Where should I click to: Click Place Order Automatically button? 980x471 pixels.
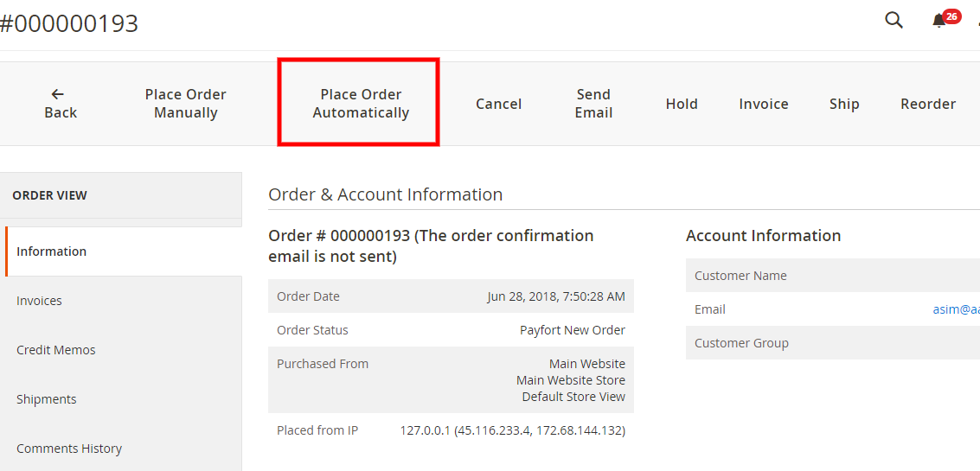coord(361,104)
